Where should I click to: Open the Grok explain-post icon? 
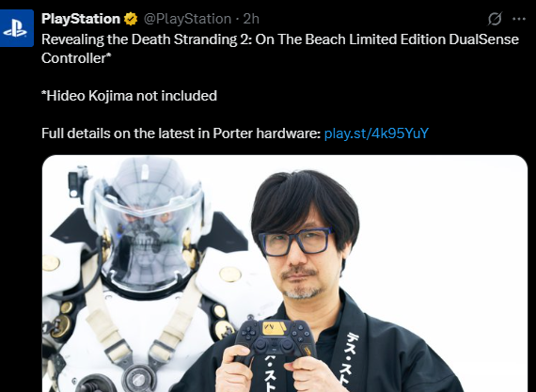pos(495,19)
